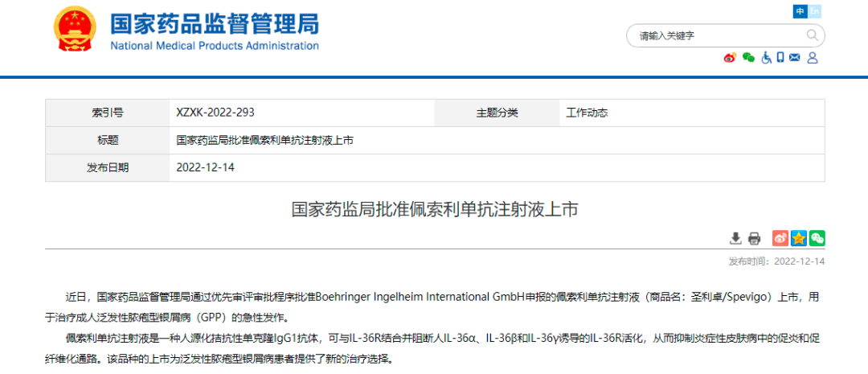Print the article using printer icon

pos(754,238)
